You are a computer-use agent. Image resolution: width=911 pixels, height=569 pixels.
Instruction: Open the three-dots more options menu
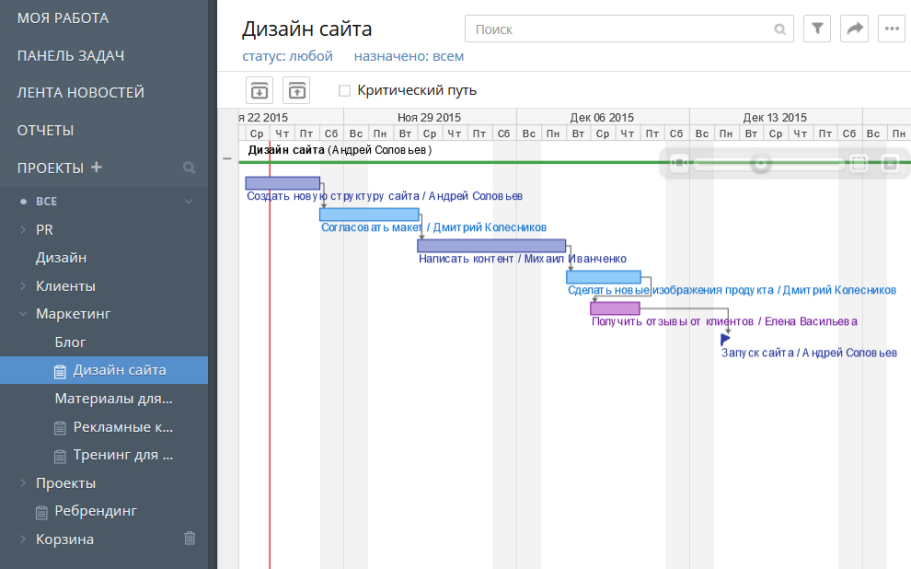pos(892,28)
